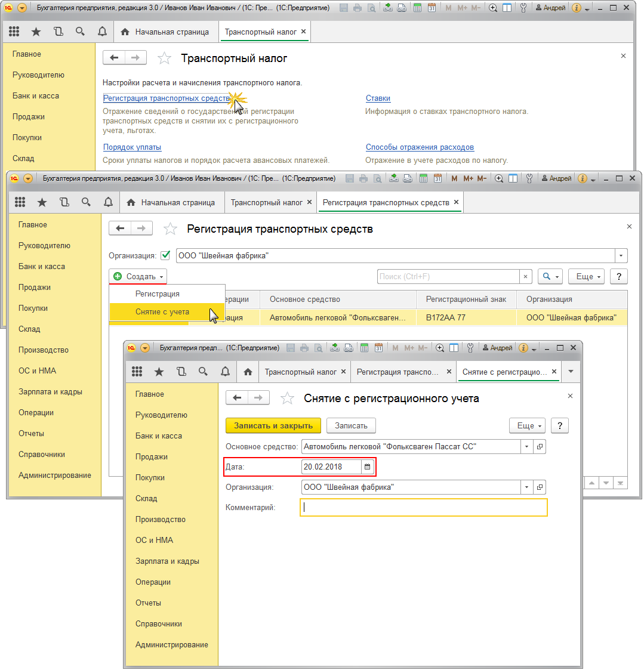Click the back arrow in Регистрация транспортных средств
The width and height of the screenshot is (644, 670).
120,229
